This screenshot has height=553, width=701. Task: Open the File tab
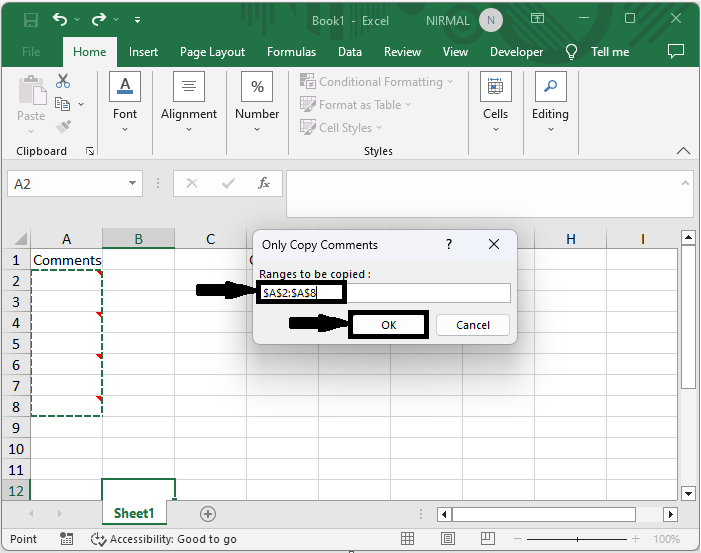31,52
